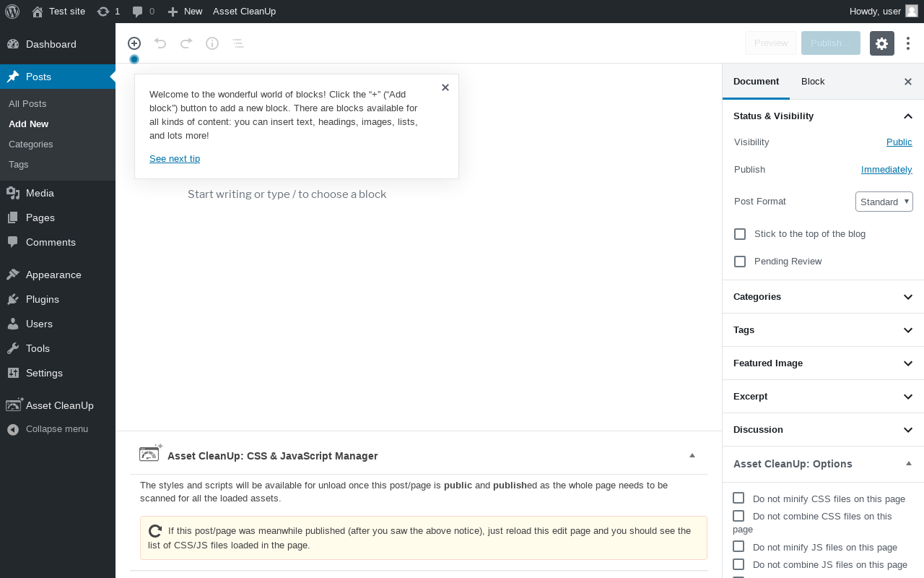This screenshot has width=924, height=578.
Task: Open comments bubble in admin bar
Action: coord(143,12)
